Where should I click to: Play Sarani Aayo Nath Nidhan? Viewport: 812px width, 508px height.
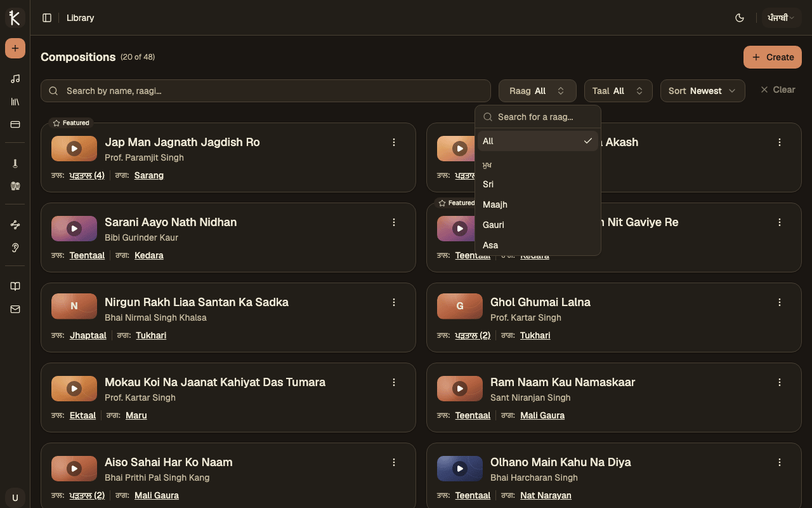[74, 229]
